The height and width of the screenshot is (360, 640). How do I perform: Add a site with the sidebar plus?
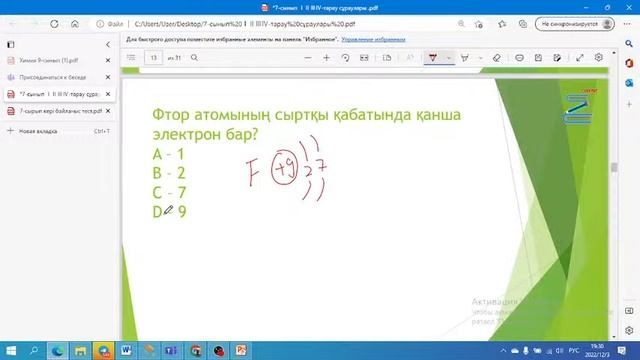(x=629, y=104)
